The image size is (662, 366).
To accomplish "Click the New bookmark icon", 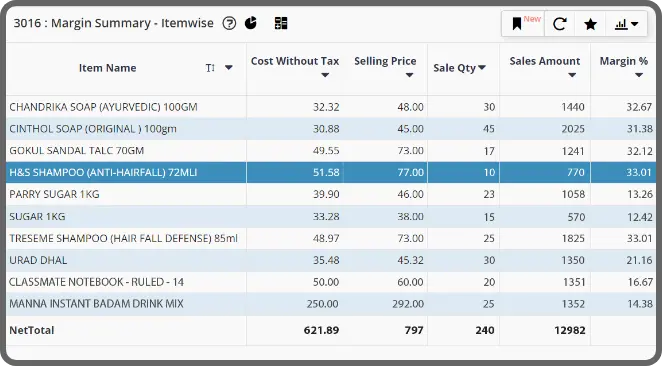I will [x=523, y=24].
